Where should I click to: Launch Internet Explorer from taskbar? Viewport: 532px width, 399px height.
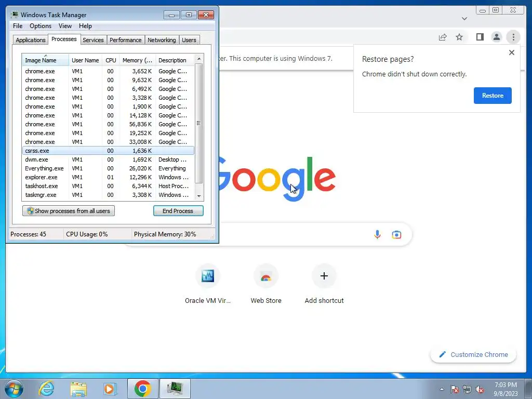tap(46, 389)
